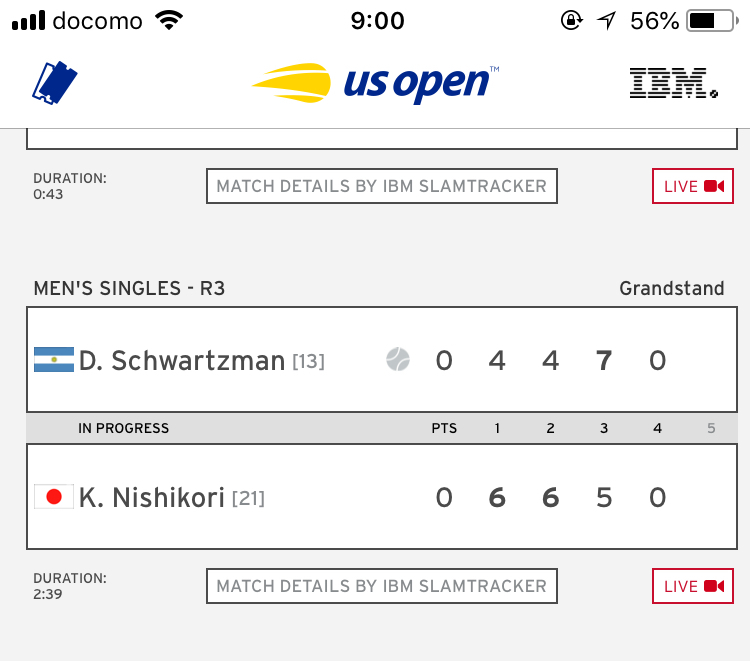Watch LIVE video for Schwartzman vs Nishikori
The height and width of the screenshot is (661, 750).
click(693, 586)
